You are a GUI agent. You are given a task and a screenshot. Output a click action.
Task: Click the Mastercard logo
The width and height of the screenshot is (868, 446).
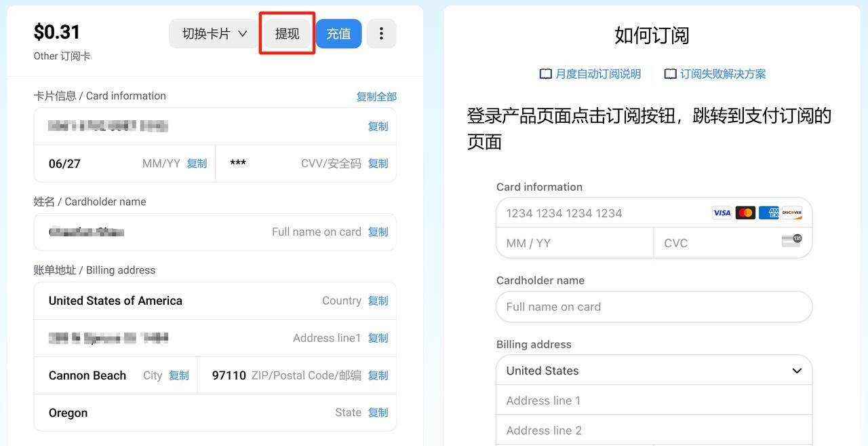pyautogui.click(x=745, y=213)
